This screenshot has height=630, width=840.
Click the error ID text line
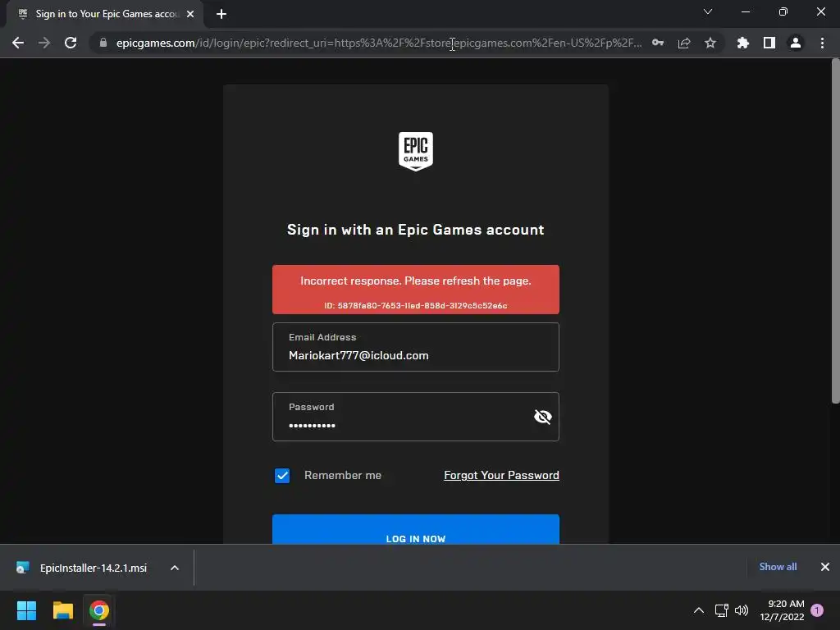[416, 305]
